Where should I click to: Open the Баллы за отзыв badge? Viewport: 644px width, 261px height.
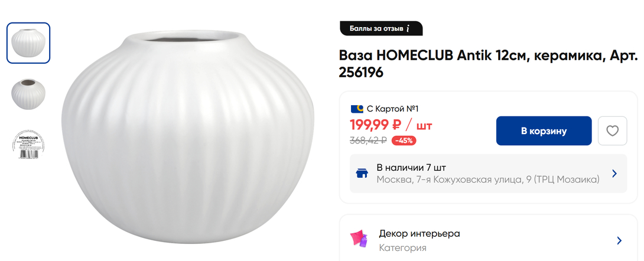[381, 29]
